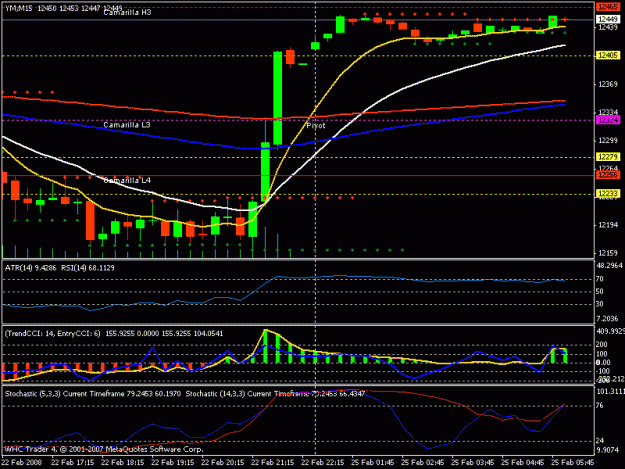Click the 25 Feb 03:45 time label
Image resolution: width=625 pixels, height=469 pixels.
pyautogui.click(x=473, y=463)
